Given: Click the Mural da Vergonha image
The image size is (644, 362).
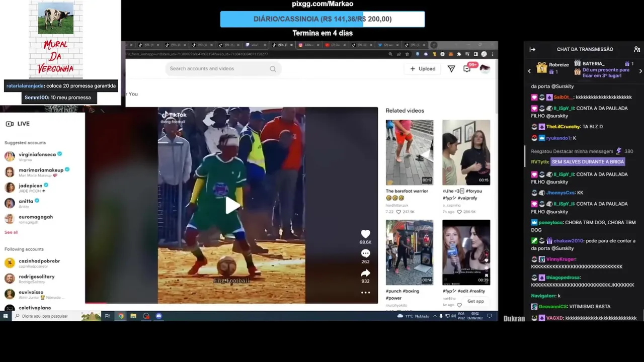Looking at the screenshot, I should tap(55, 40).
